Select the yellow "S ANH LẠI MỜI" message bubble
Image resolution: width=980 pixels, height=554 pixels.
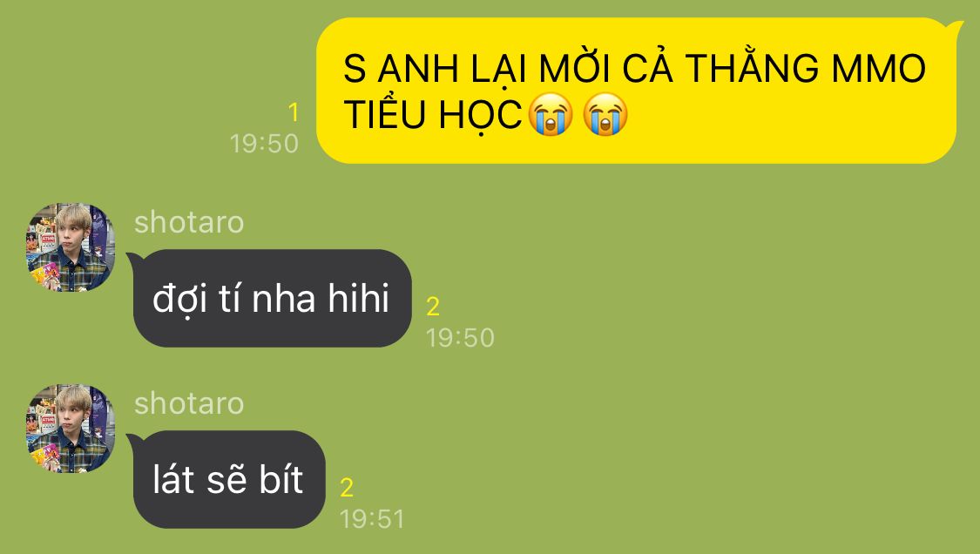click(x=639, y=91)
